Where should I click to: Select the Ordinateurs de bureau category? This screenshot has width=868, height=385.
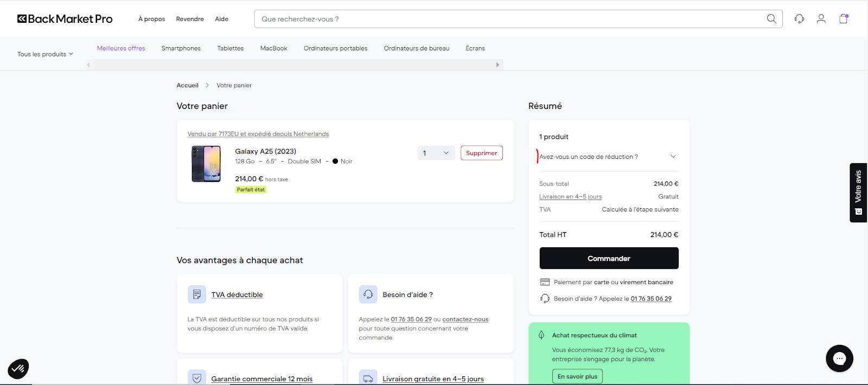click(x=417, y=48)
